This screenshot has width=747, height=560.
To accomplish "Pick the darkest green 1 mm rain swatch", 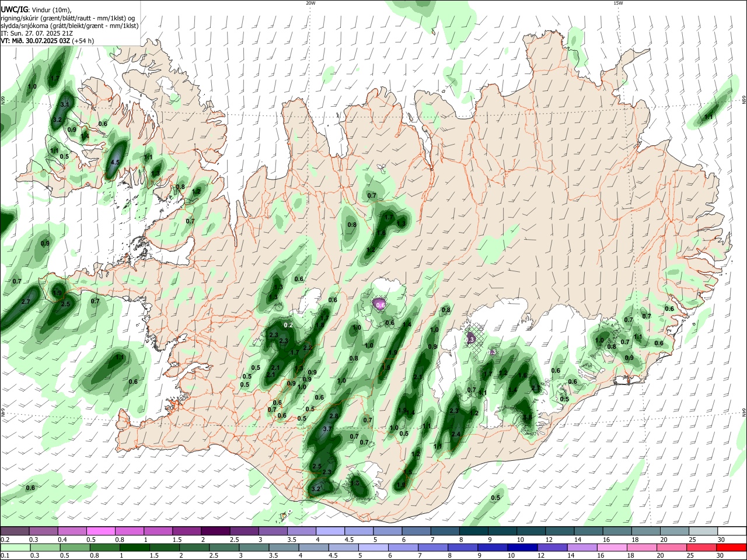I will [x=135, y=548].
